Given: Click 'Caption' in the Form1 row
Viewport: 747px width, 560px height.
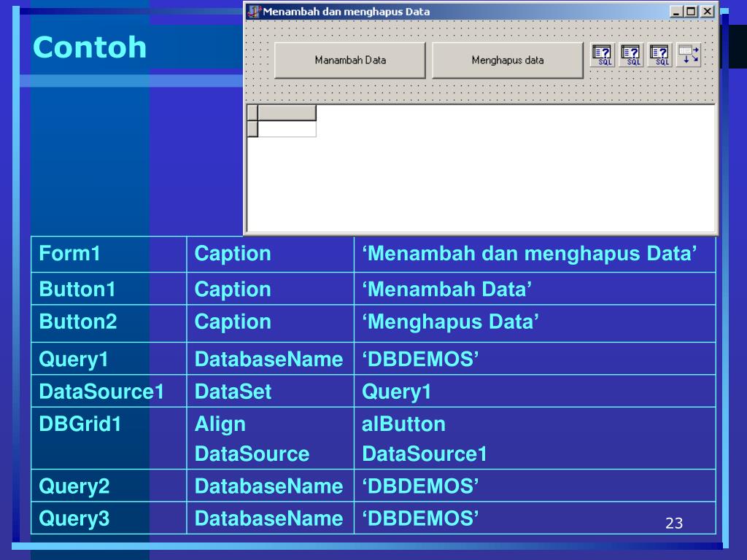Looking at the screenshot, I should 233,254.
